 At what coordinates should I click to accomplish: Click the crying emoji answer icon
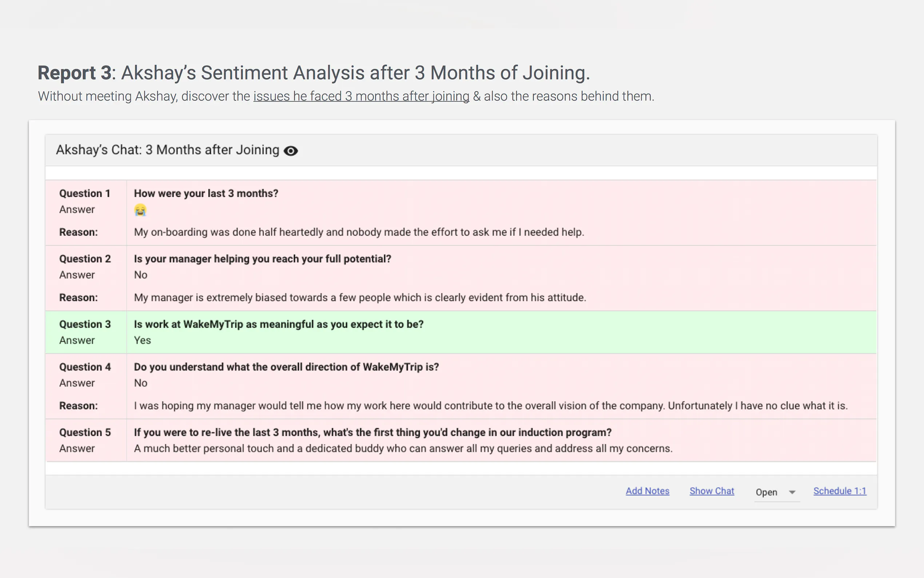click(x=140, y=210)
